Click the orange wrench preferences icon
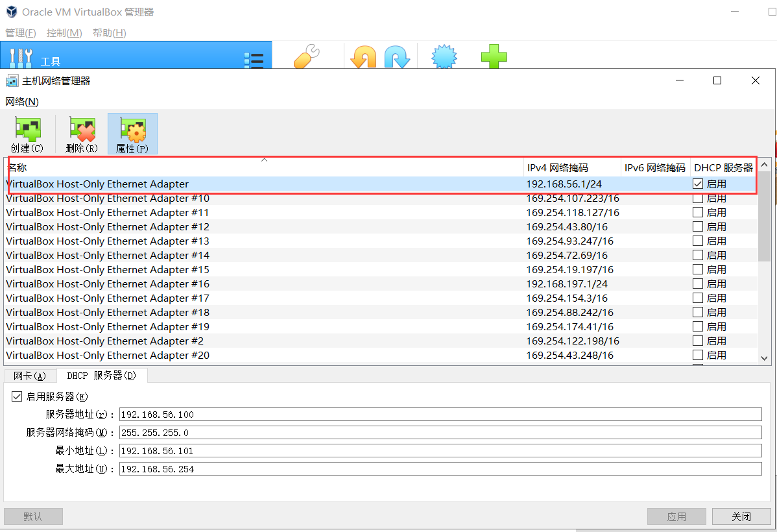777x532 pixels. (307, 56)
